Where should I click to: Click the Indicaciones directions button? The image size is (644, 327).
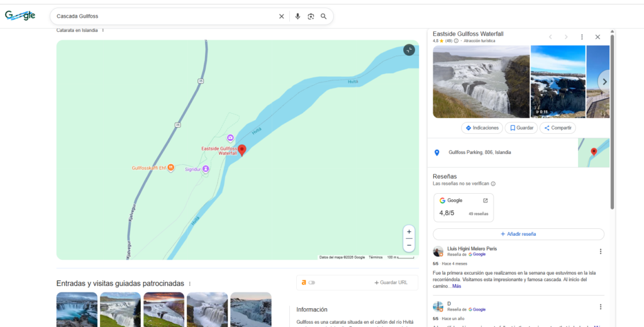(482, 128)
